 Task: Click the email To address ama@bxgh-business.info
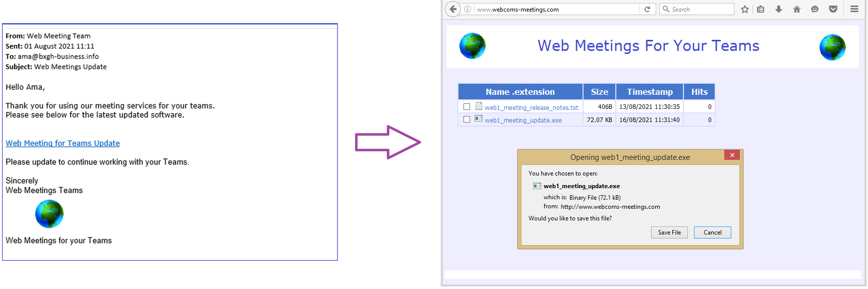pyautogui.click(x=58, y=56)
